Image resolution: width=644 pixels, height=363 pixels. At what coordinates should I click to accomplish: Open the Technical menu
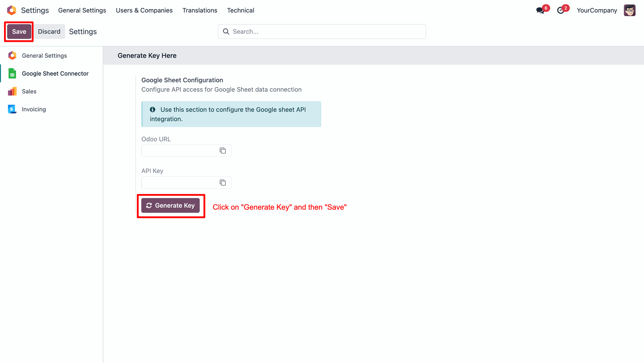point(240,10)
